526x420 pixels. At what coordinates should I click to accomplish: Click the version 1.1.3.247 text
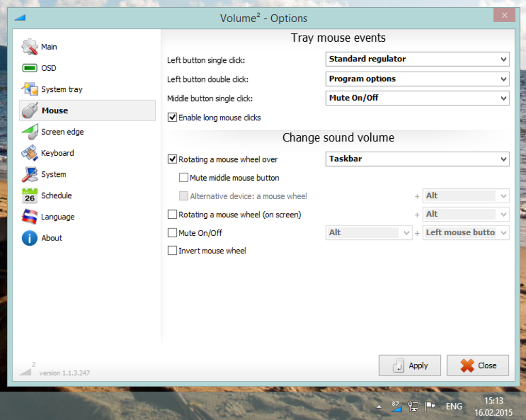coord(64,373)
